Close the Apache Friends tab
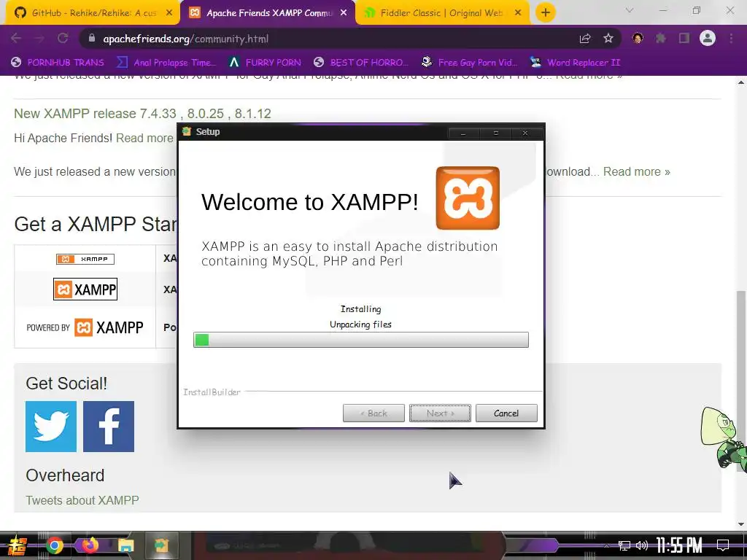The image size is (747, 560). (344, 13)
